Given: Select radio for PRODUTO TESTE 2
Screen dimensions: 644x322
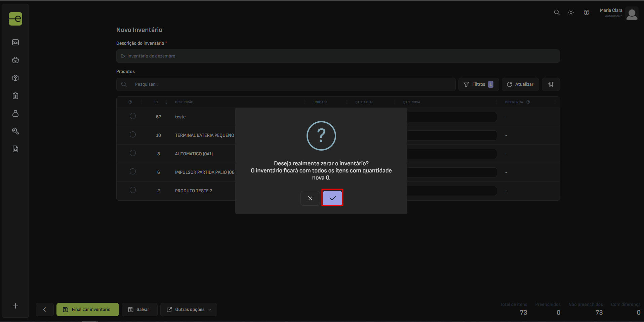Looking at the screenshot, I should (133, 190).
